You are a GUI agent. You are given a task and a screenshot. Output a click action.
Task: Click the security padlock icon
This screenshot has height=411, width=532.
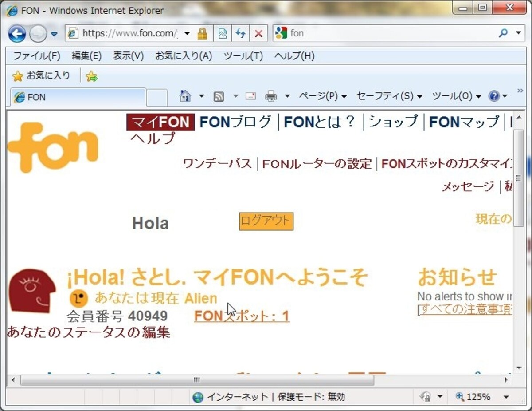[x=203, y=33]
